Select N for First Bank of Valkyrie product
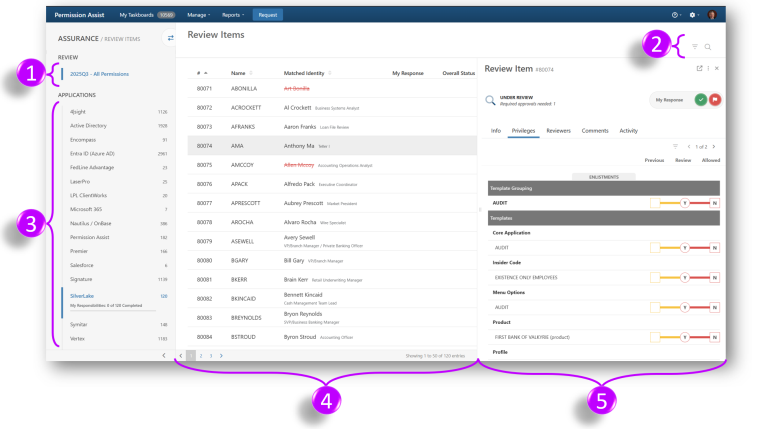Image resolution: width=761 pixels, height=429 pixels. (715, 337)
